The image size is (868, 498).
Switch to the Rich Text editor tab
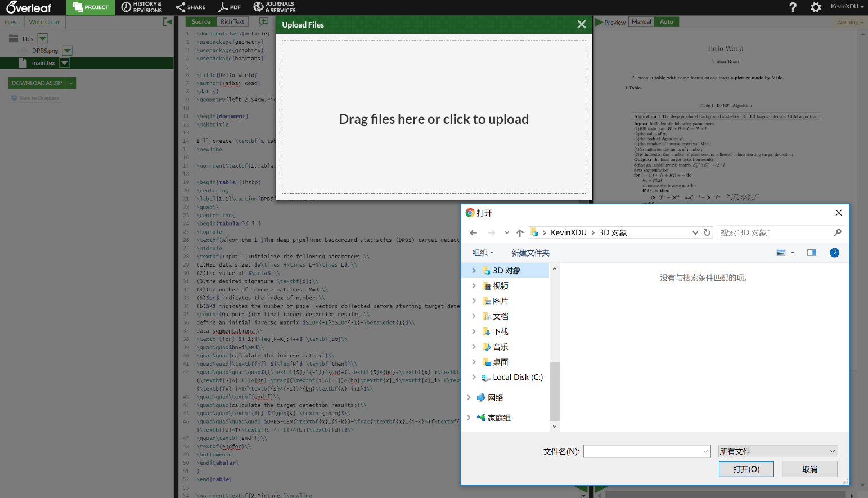(x=232, y=21)
